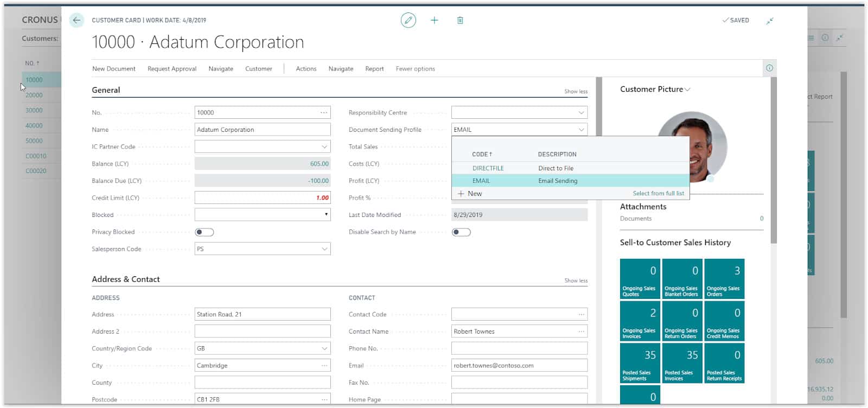The height and width of the screenshot is (408, 868).
Task: Sort by the CODE column header
Action: [482, 155]
